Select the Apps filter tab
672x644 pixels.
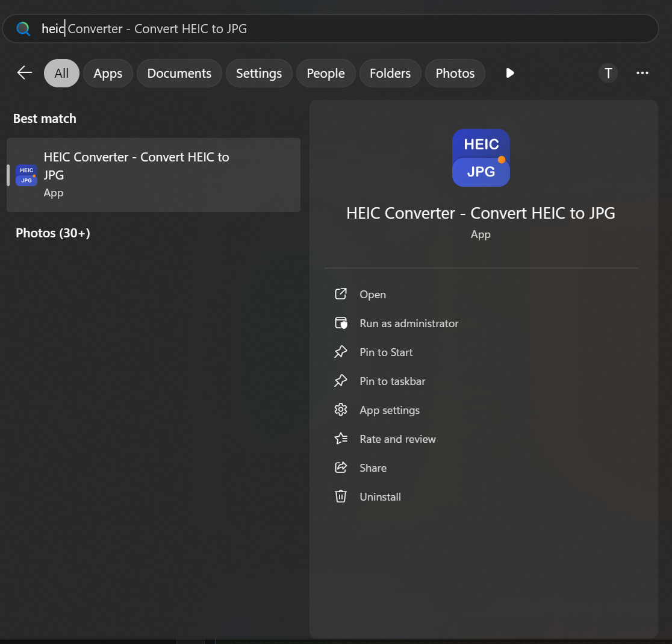coord(108,73)
